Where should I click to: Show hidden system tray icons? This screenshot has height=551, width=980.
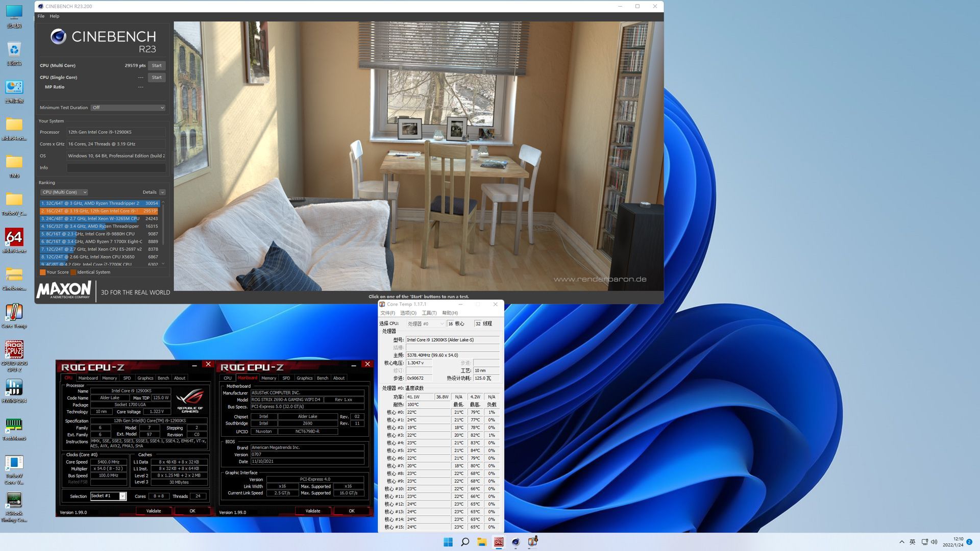(902, 542)
